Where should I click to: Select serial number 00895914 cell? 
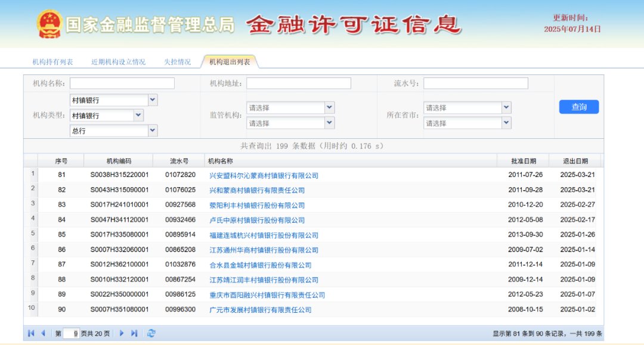[180, 235]
